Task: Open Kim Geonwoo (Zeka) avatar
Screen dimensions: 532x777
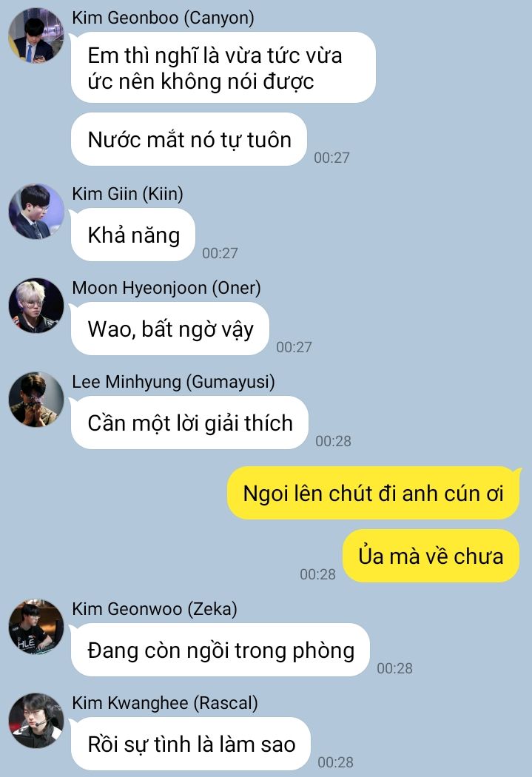Action: 36,626
